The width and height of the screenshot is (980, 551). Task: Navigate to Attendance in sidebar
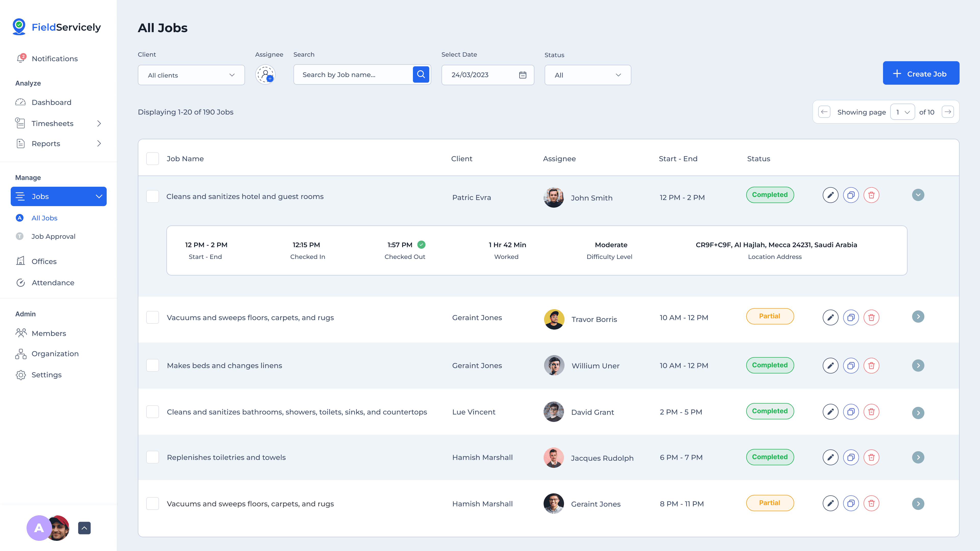click(x=53, y=283)
